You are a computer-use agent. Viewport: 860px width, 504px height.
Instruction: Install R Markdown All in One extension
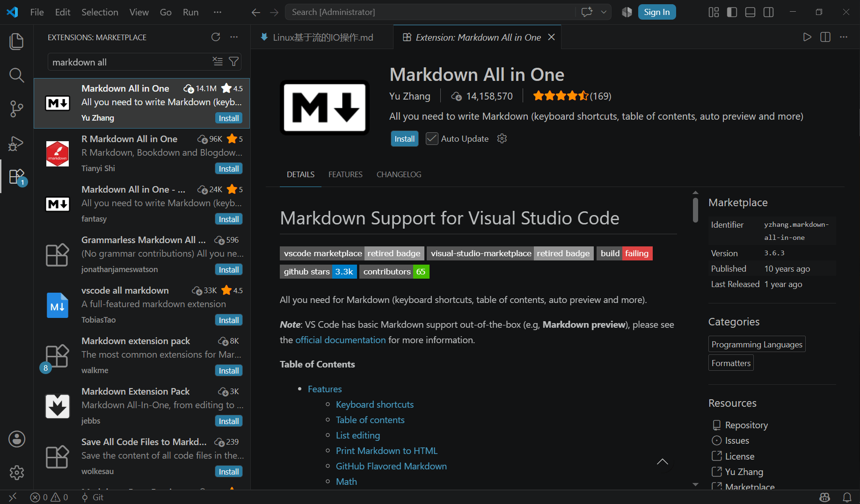coord(229,168)
